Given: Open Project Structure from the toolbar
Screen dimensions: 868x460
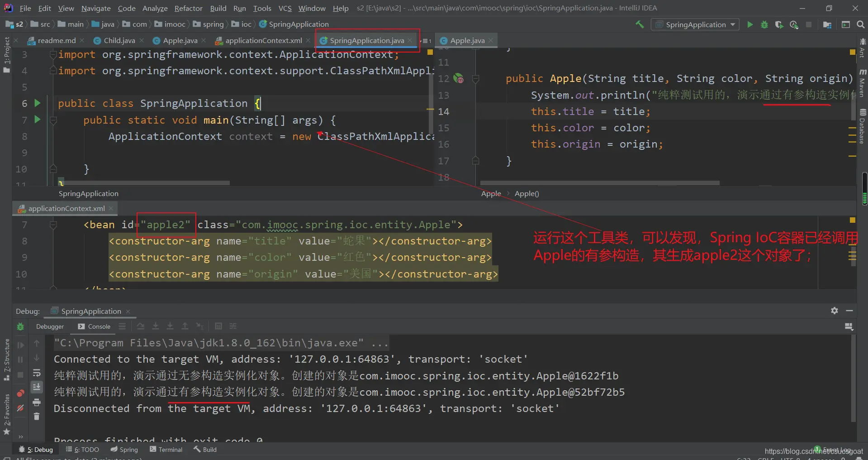Looking at the screenshot, I should pos(827,24).
